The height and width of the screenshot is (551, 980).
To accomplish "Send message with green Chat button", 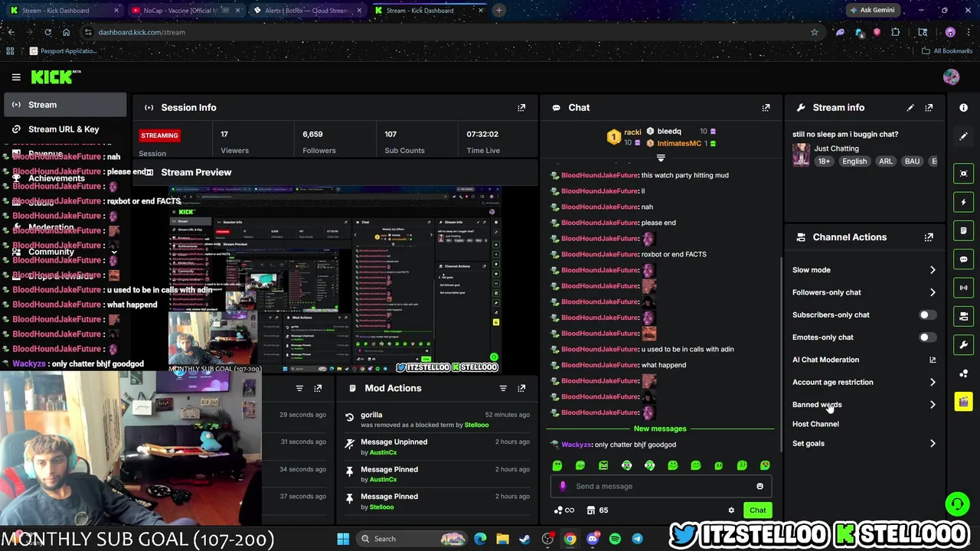I will pos(757,510).
